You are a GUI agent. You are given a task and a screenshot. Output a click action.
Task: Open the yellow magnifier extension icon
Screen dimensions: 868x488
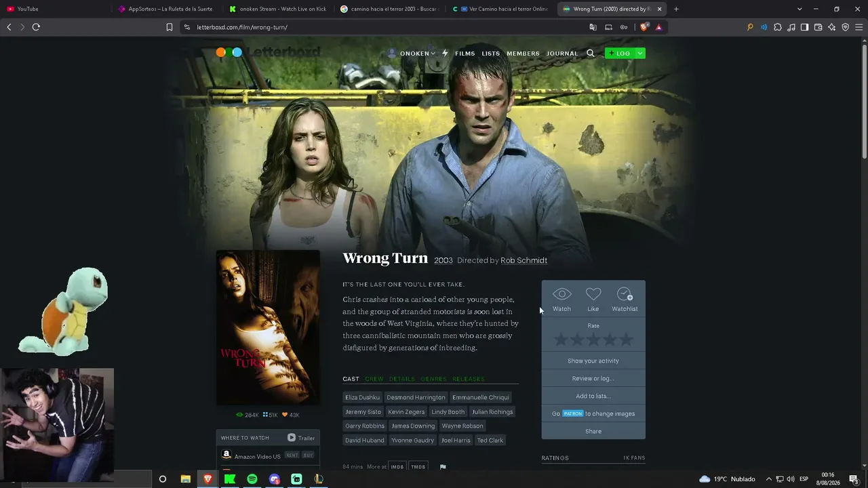[750, 27]
